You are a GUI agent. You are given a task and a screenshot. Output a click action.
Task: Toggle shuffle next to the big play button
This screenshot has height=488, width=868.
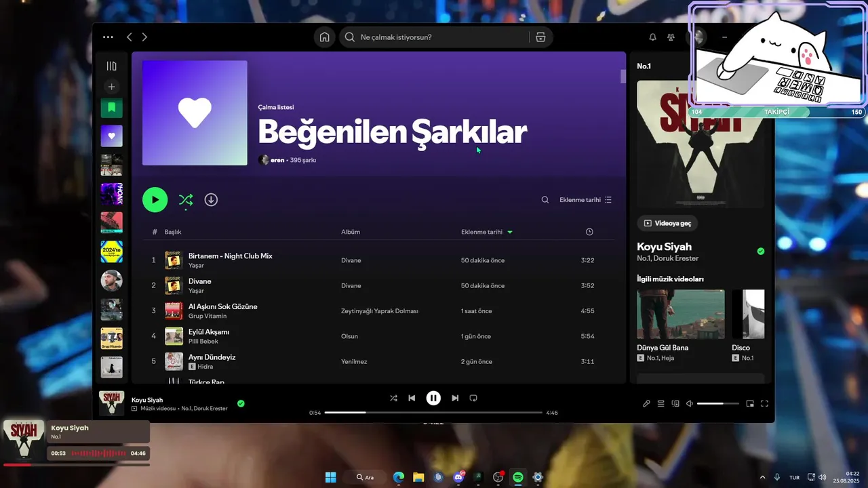click(185, 199)
